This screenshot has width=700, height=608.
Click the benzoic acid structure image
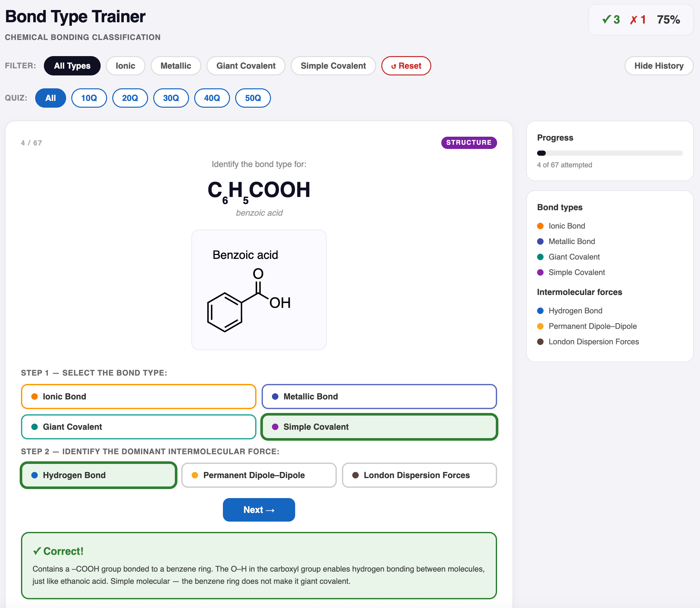tap(259, 290)
